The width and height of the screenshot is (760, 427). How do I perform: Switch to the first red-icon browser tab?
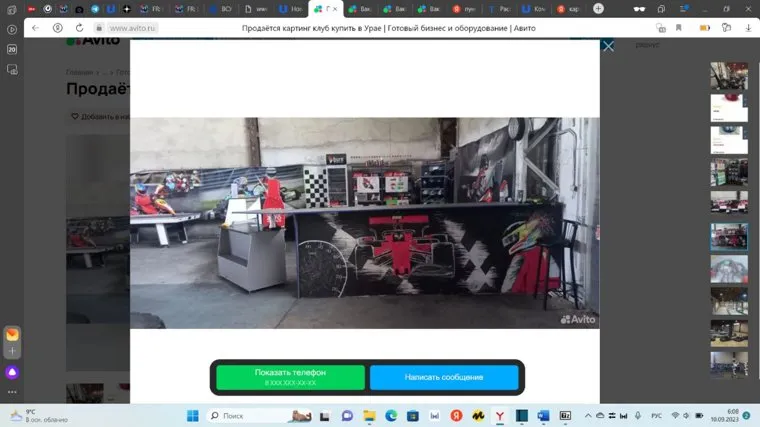click(31, 8)
